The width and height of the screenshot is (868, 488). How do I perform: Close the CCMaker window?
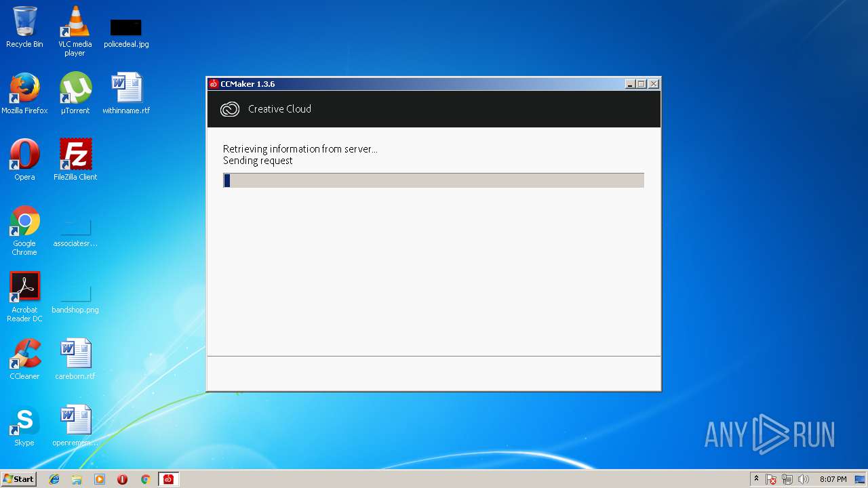pyautogui.click(x=654, y=84)
